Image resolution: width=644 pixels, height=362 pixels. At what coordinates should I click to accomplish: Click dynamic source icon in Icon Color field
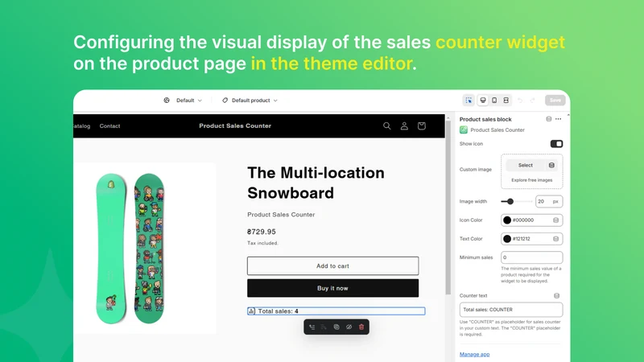[555, 220]
